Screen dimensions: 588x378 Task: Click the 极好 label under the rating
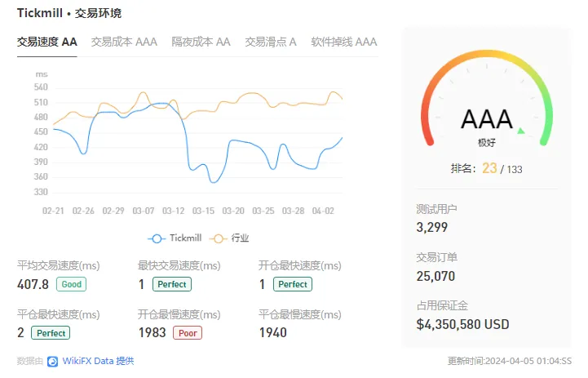[487, 143]
